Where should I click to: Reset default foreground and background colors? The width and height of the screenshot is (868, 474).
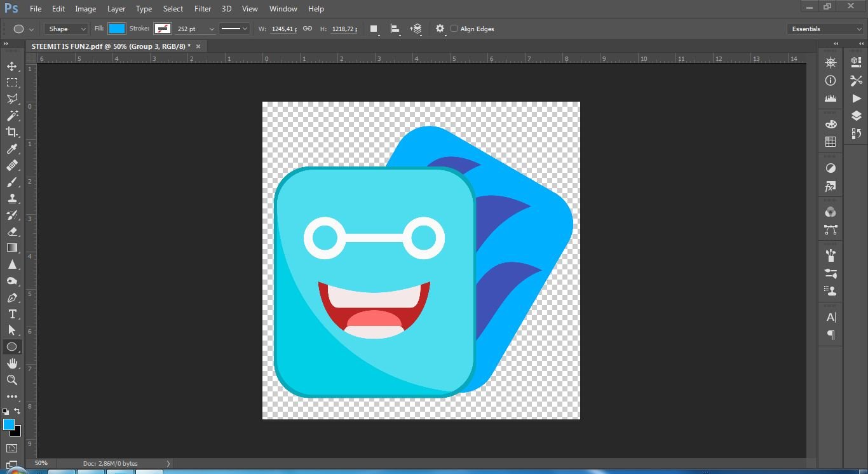tap(6, 412)
